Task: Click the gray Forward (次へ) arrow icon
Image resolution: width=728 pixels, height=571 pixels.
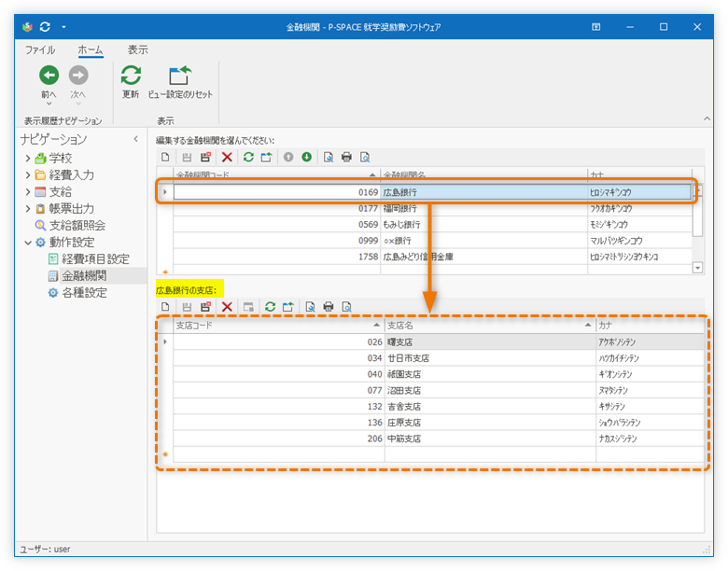Action: click(x=78, y=76)
